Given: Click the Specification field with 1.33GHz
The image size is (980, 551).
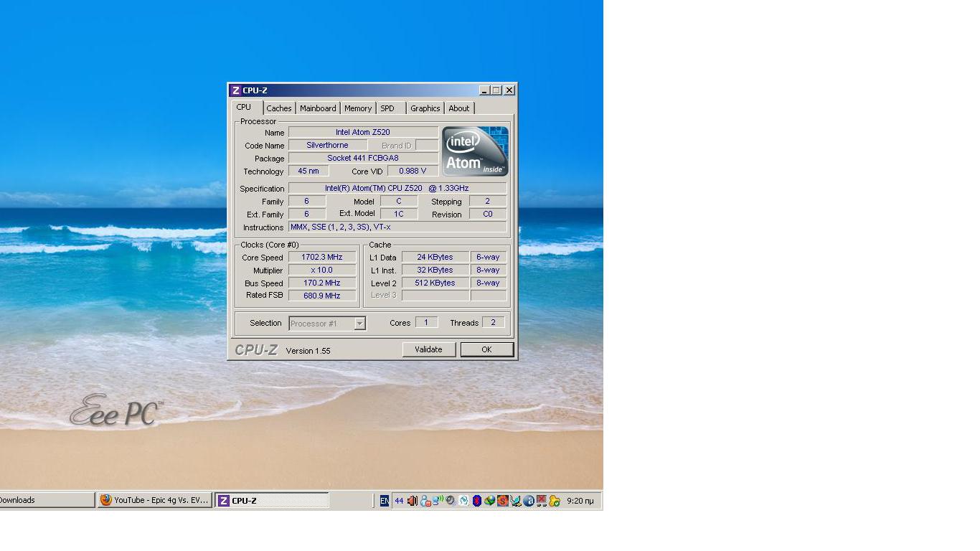Looking at the screenshot, I should click(x=397, y=189).
